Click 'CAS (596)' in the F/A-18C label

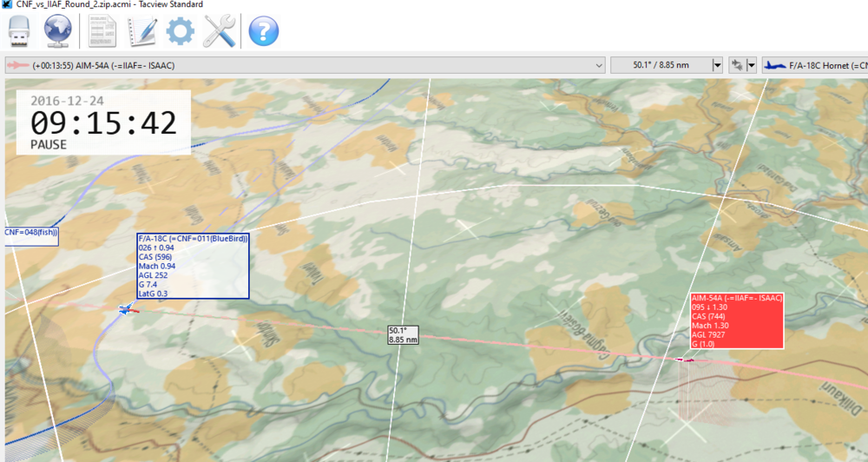point(155,257)
